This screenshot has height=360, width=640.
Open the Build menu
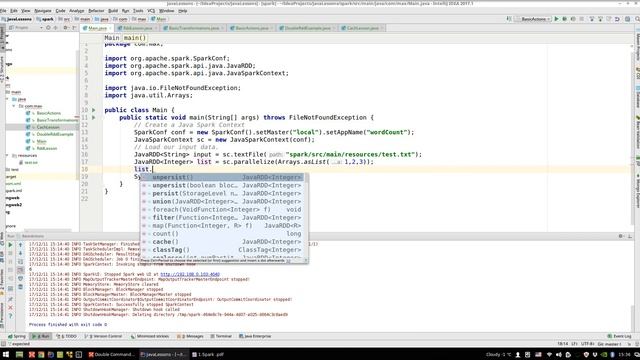(113, 11)
